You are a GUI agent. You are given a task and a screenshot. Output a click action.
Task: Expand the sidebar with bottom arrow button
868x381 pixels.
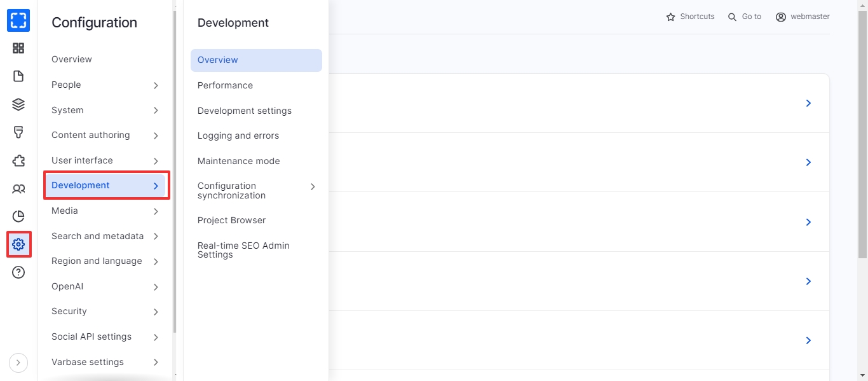[x=18, y=363]
